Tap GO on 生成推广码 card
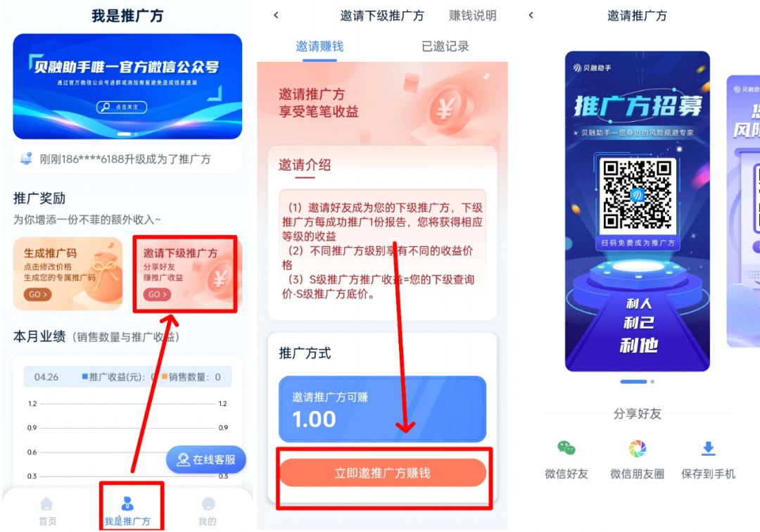The image size is (760, 532). (37, 294)
